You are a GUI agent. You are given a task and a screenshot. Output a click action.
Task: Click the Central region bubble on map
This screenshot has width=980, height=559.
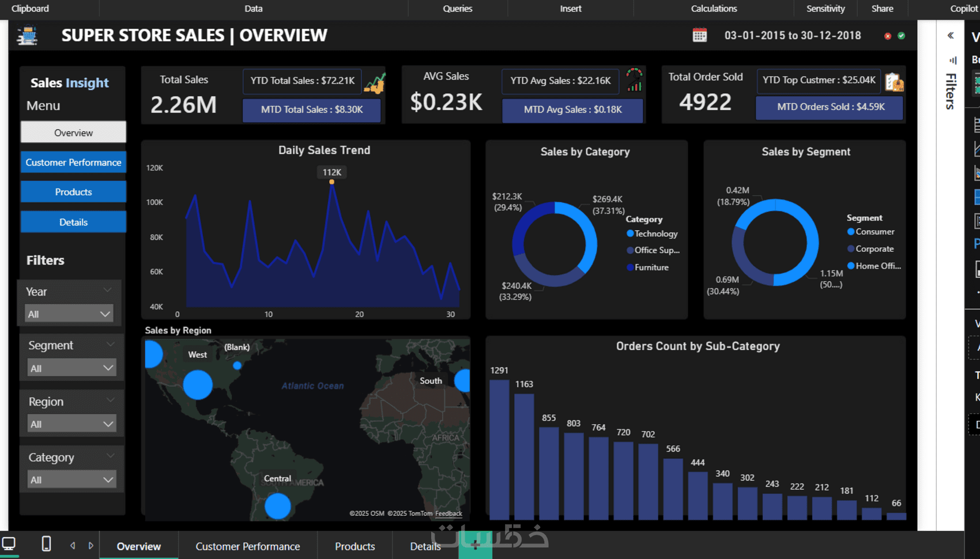click(x=278, y=506)
